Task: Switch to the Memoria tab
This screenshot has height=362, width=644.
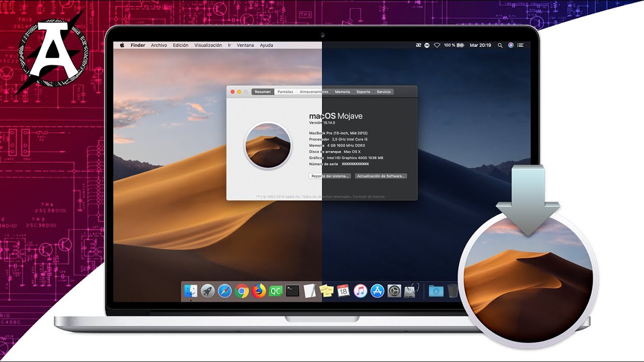Action: [x=342, y=92]
